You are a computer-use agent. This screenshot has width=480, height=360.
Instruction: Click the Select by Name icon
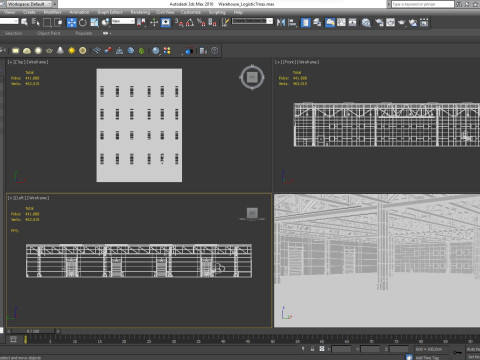pos(35,22)
